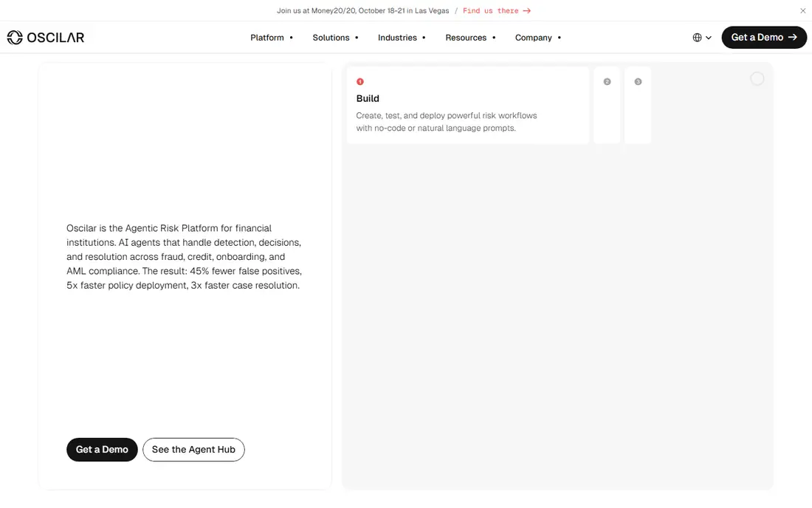Follow the Find us there link
812x508 pixels.
[497, 10]
